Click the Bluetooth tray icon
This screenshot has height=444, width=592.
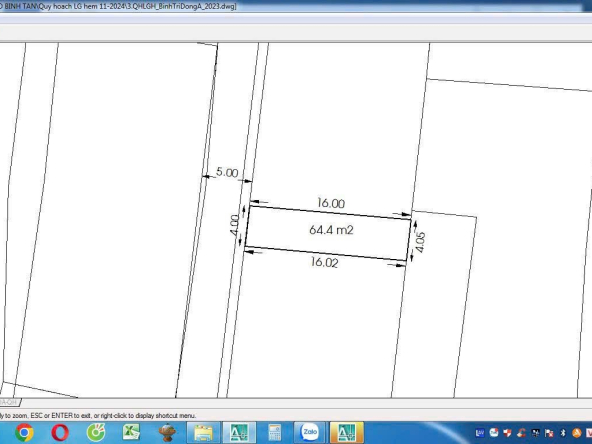[x=563, y=433]
